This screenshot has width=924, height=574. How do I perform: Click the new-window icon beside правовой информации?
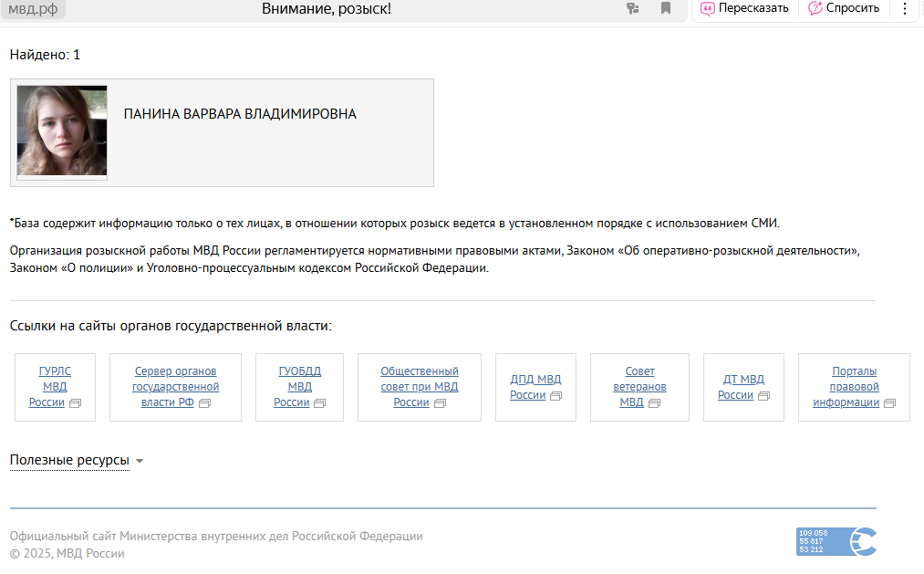[x=890, y=403]
